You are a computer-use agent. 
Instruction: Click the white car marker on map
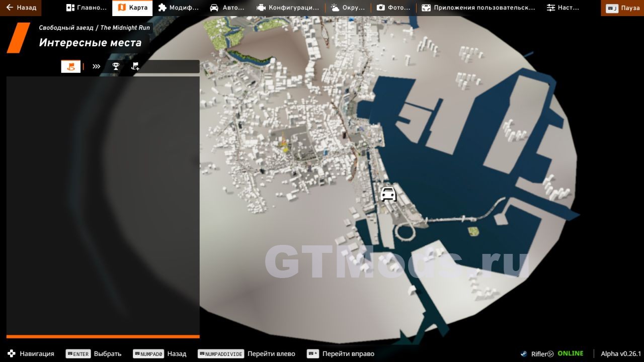click(x=388, y=194)
